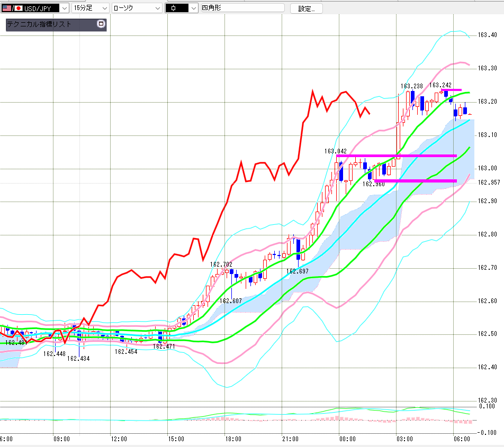Click the 163.238 high price label
The image size is (504, 447).
(x=412, y=86)
